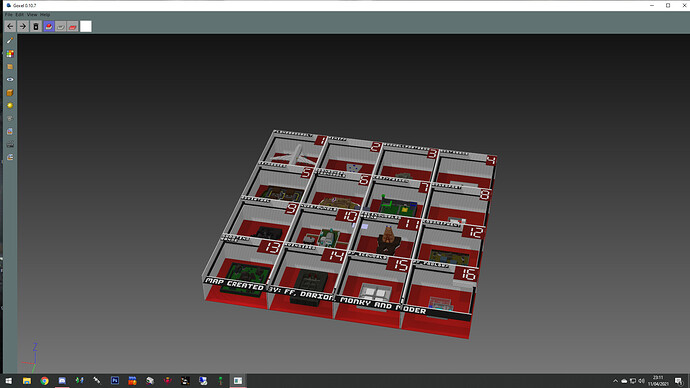Open the Palette panel with the color grid icon
Viewport: 690px width, 388px height.
click(x=10, y=54)
